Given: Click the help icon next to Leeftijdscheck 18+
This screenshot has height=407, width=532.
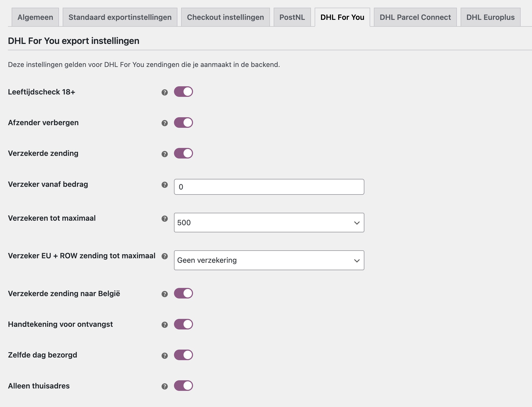Looking at the screenshot, I should click(165, 92).
